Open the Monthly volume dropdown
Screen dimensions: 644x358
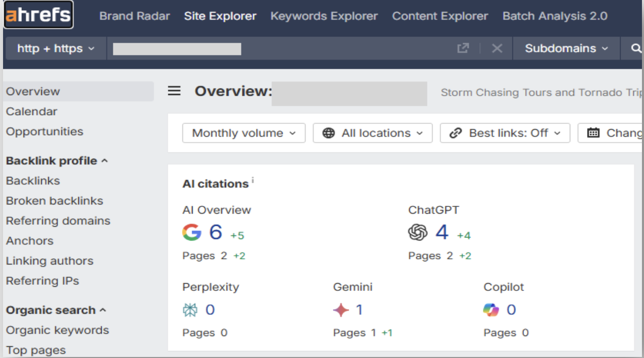244,133
